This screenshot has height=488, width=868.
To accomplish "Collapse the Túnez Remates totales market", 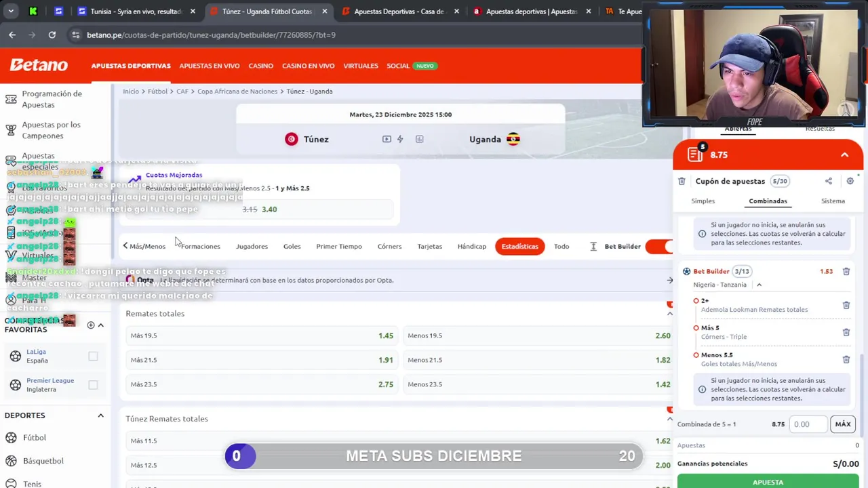I will click(x=670, y=419).
